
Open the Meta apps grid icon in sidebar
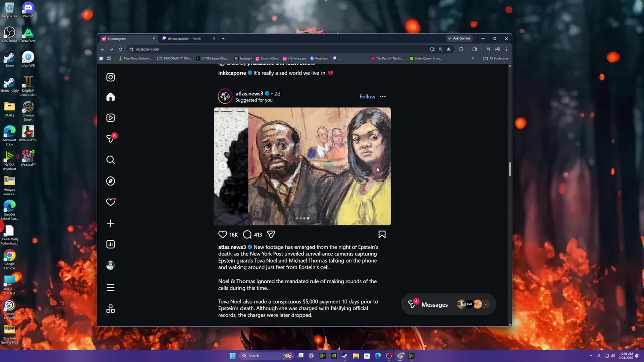click(110, 309)
